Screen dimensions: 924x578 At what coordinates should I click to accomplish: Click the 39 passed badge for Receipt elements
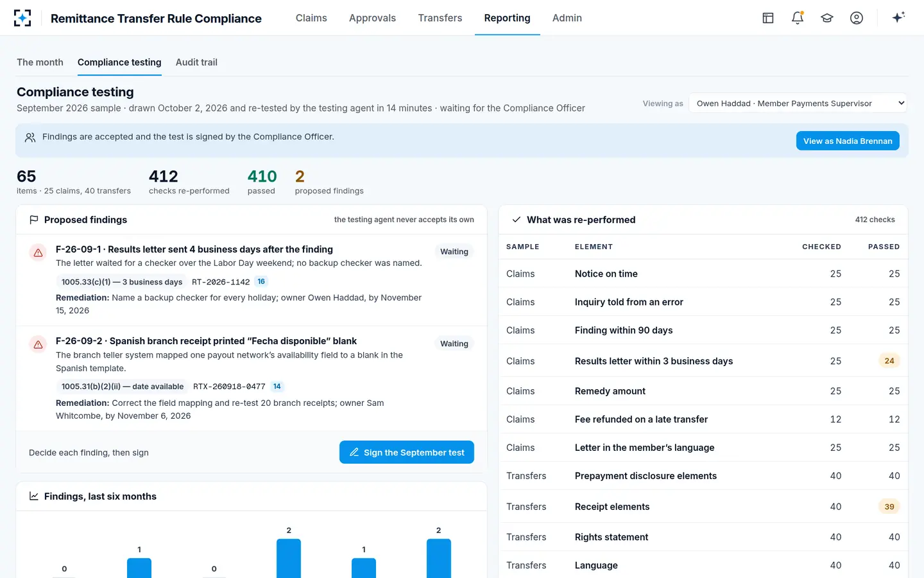[889, 507]
